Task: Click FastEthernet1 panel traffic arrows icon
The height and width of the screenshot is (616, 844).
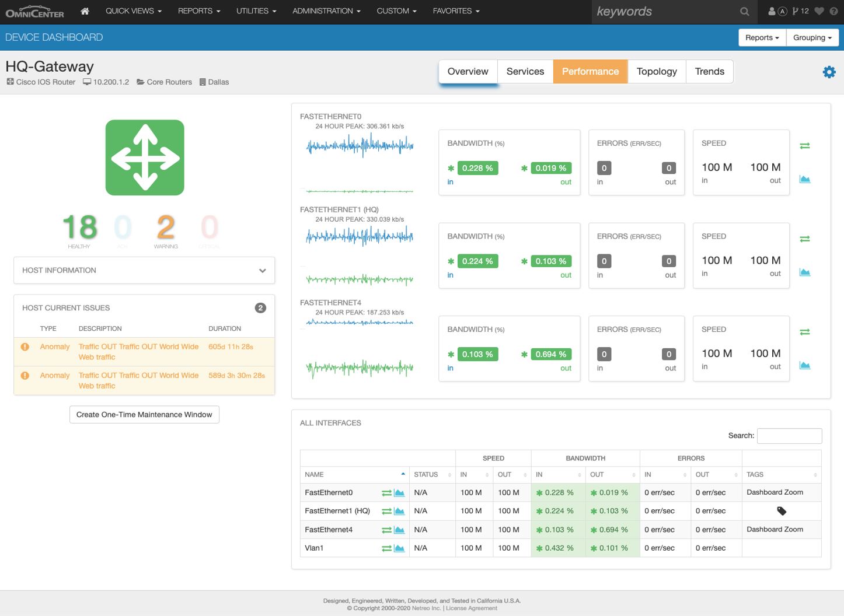Action: [x=804, y=239]
